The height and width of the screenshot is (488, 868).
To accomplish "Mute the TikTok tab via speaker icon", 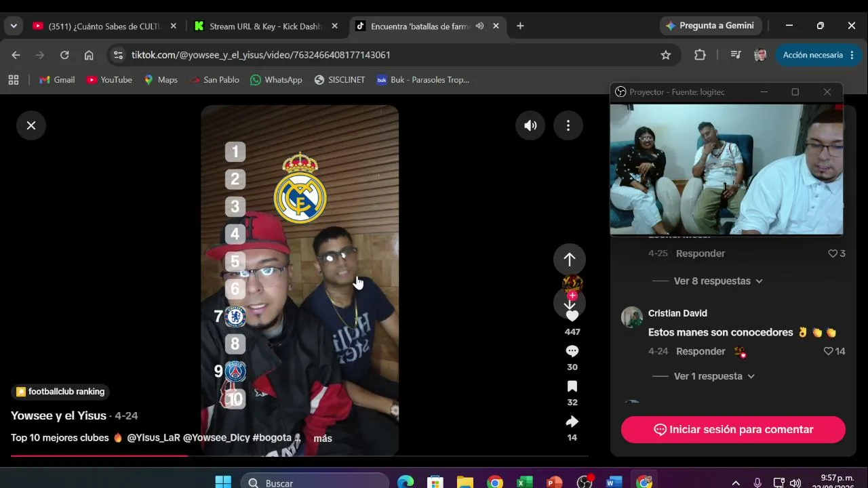I will pyautogui.click(x=479, y=26).
